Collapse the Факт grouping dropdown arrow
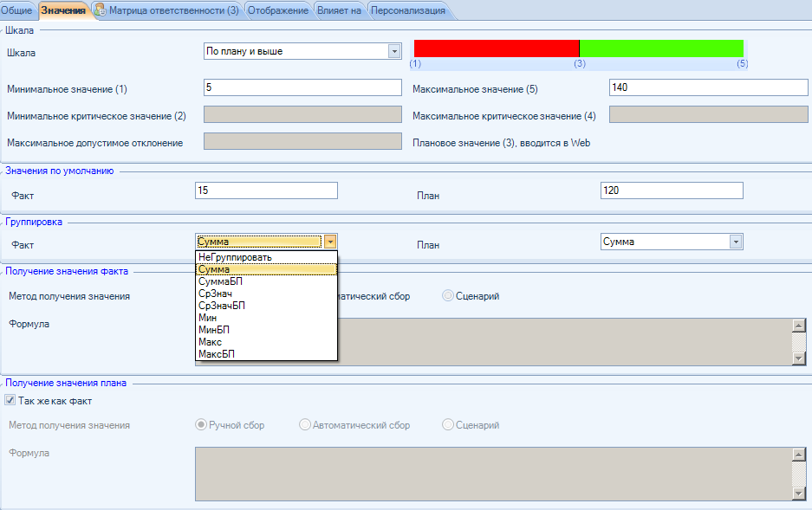 click(x=330, y=242)
